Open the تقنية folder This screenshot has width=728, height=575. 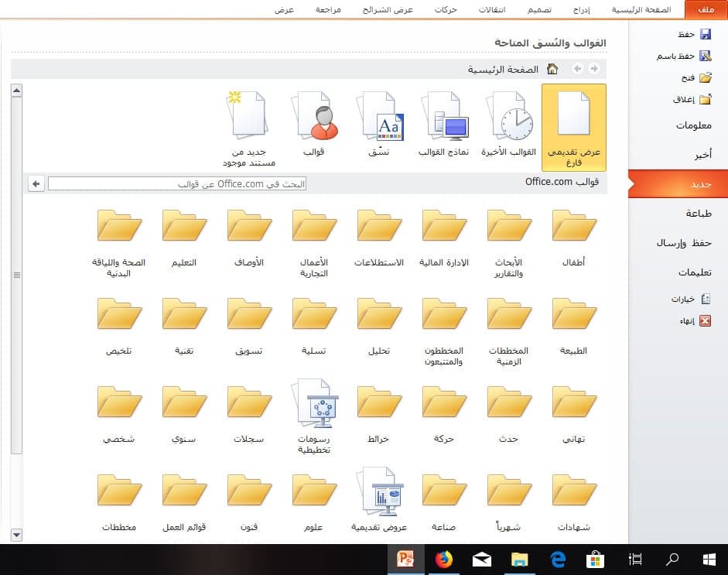[x=184, y=326]
